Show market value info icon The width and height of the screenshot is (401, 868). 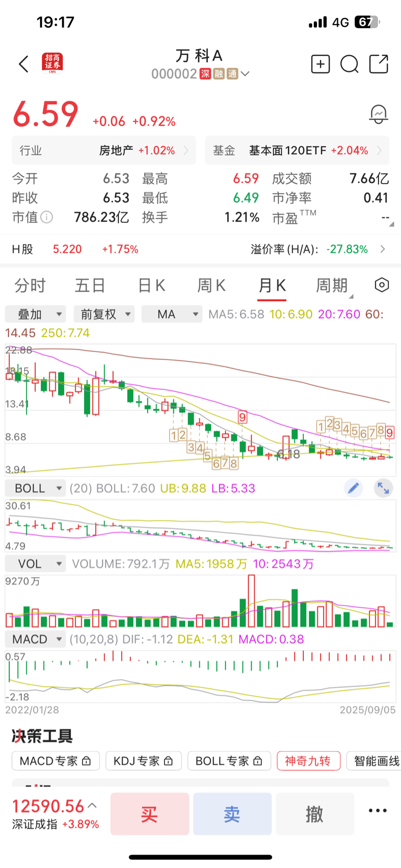(47, 217)
